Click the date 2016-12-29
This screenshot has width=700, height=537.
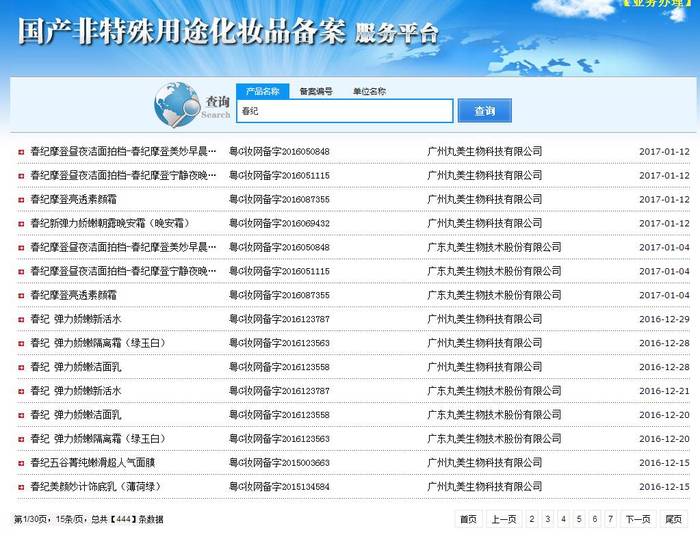(x=664, y=320)
